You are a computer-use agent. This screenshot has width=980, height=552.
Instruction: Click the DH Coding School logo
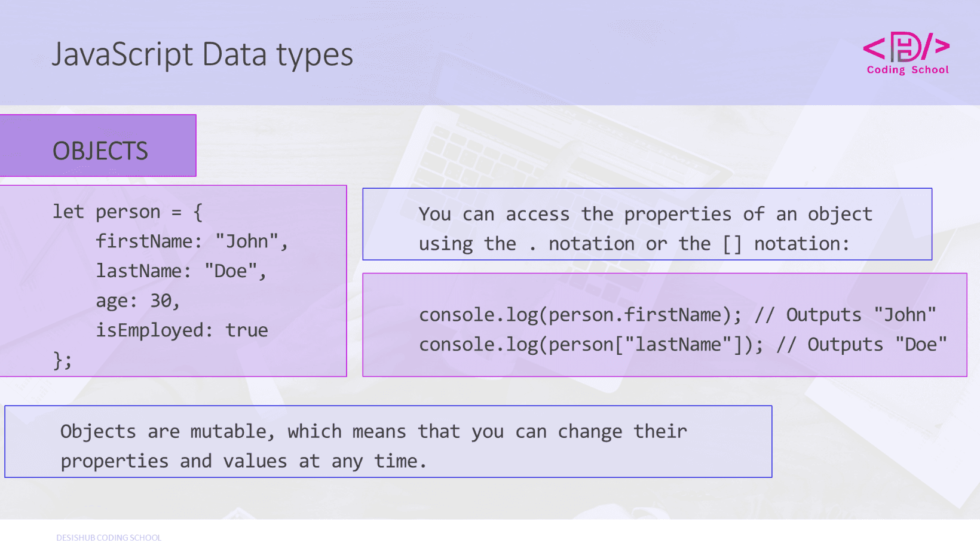pyautogui.click(x=906, y=47)
